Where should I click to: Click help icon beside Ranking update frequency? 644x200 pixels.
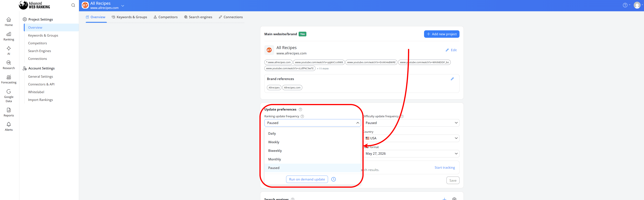[x=302, y=116]
